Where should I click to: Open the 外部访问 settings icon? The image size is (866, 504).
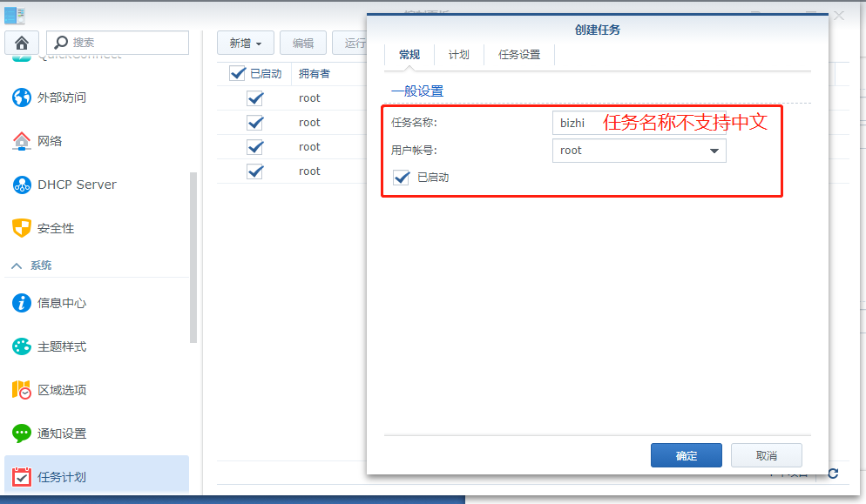click(19, 97)
